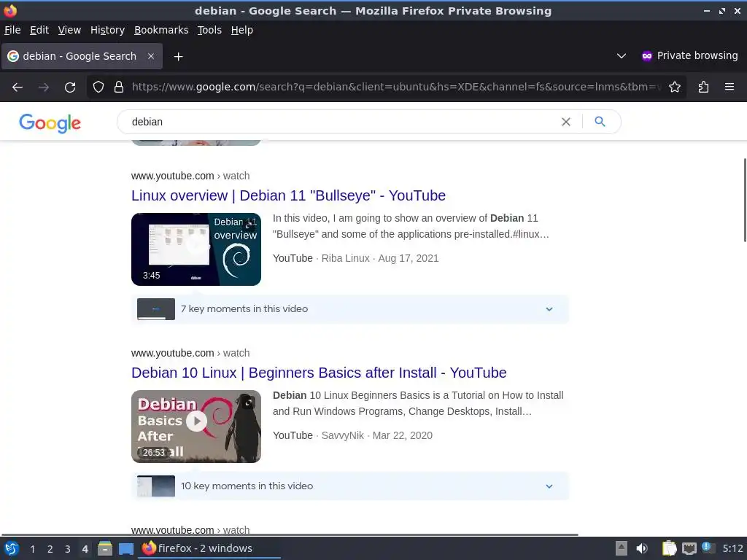
Task: Click the 10 key moments preview thumbnail
Action: 156,486
